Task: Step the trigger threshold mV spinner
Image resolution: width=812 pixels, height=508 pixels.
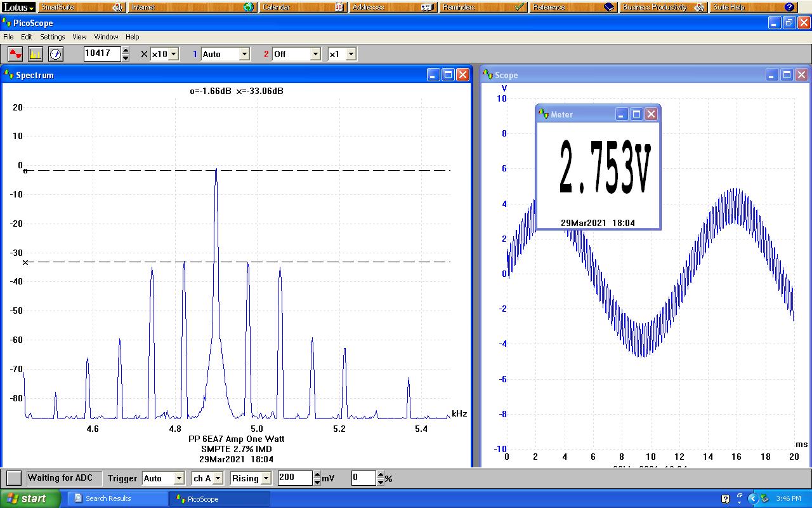Action: pos(317,478)
